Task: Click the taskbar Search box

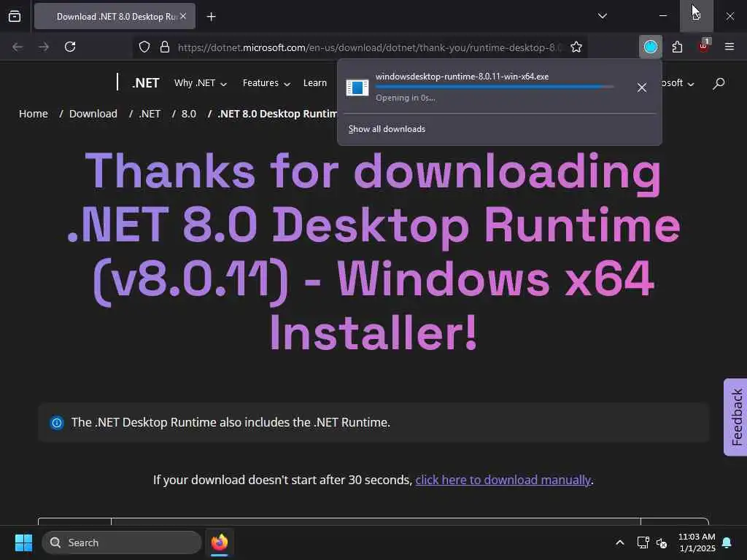Action: (122, 542)
